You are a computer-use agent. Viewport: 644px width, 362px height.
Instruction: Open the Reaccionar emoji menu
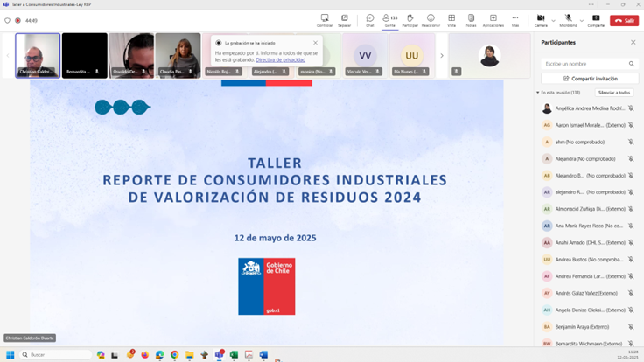(x=430, y=19)
